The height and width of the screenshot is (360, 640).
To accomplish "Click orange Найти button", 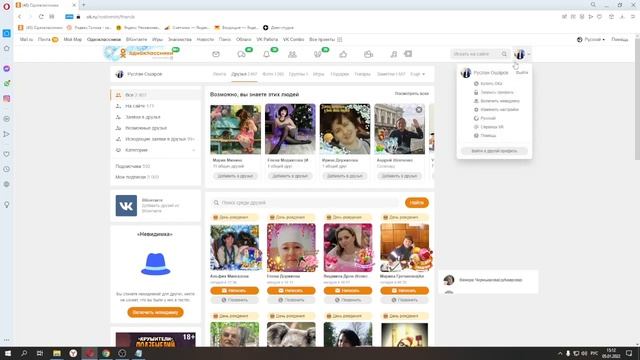I will coord(417,203).
